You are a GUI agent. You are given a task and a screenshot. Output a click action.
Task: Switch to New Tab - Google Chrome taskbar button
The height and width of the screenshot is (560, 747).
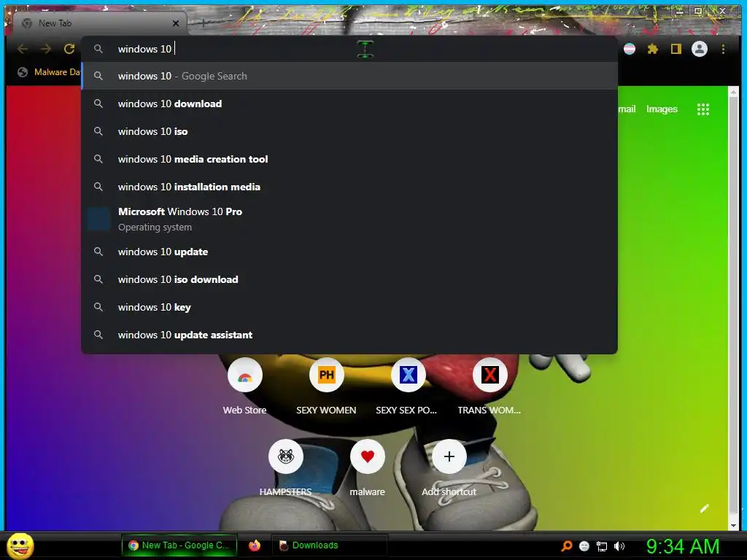pyautogui.click(x=179, y=545)
